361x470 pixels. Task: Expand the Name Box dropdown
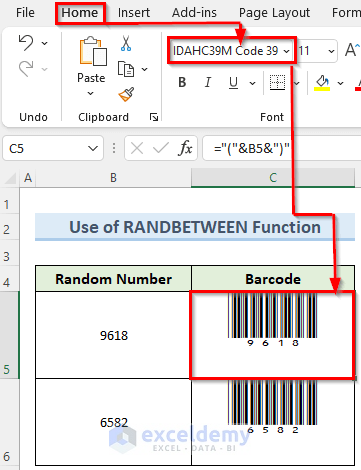click(x=93, y=148)
